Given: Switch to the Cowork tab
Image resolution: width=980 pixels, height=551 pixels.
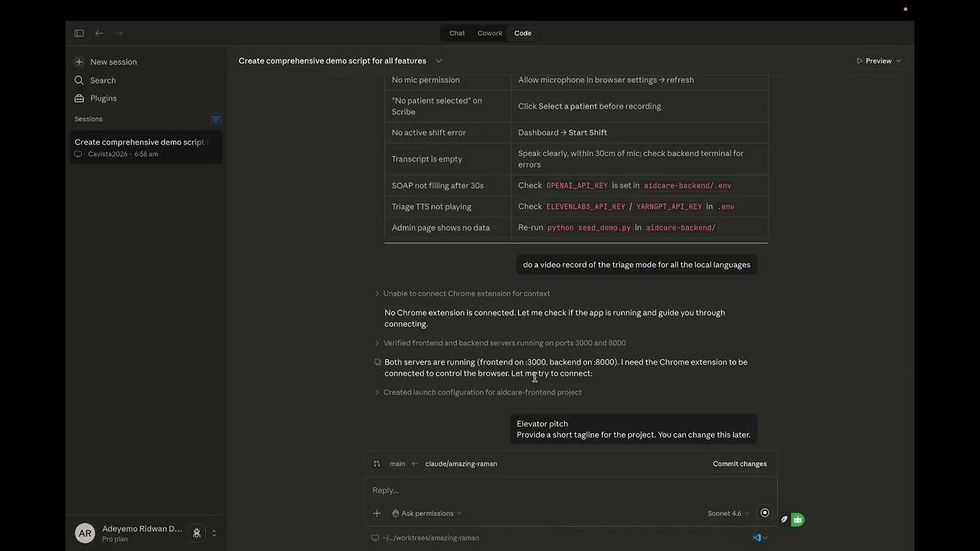Looking at the screenshot, I should (490, 33).
